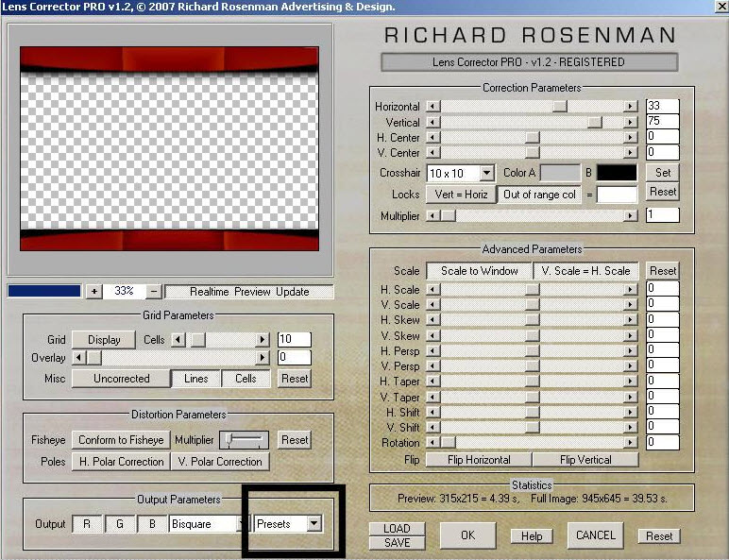Click the right arrow of V. Persp slider
This screenshot has height=560, width=729.
[x=630, y=366]
